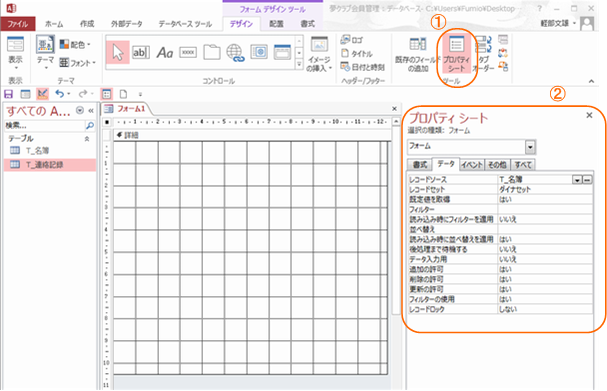Select the Web Browser control tool
The image size is (607, 391).
point(259,52)
